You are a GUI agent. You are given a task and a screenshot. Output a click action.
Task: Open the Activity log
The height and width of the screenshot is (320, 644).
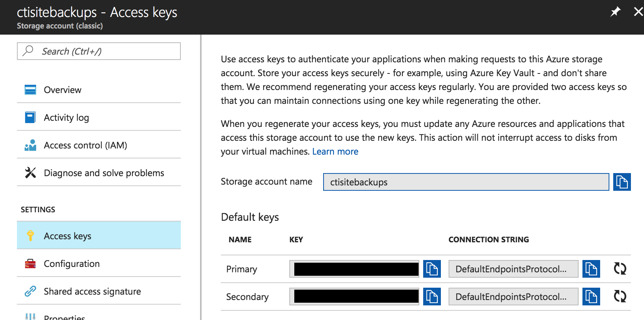[99, 117]
